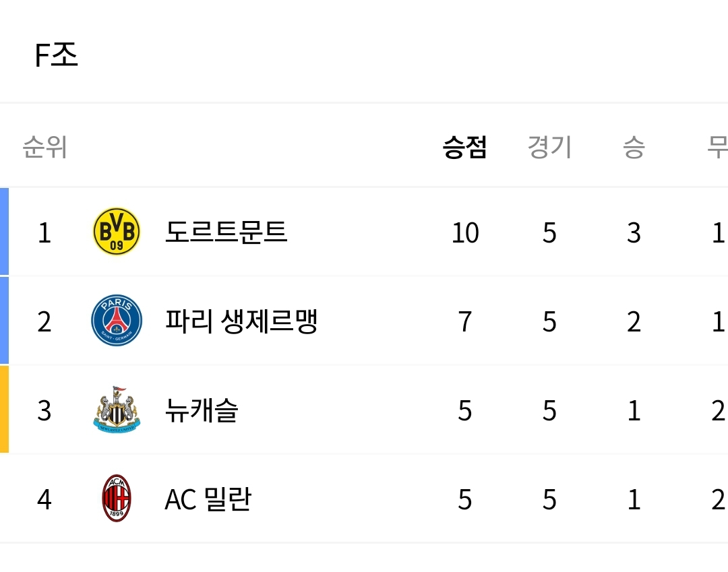Click Dortmund's 10 points value
728x572 pixels.
(464, 233)
